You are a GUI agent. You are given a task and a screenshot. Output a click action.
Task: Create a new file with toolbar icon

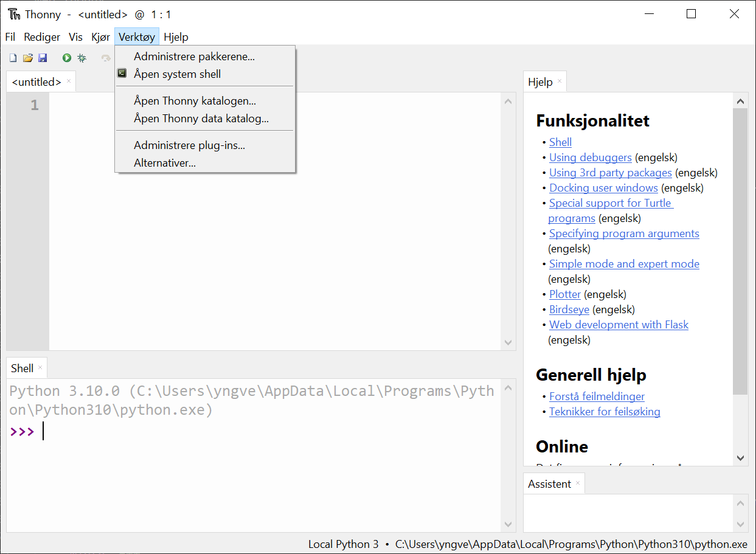pos(13,58)
